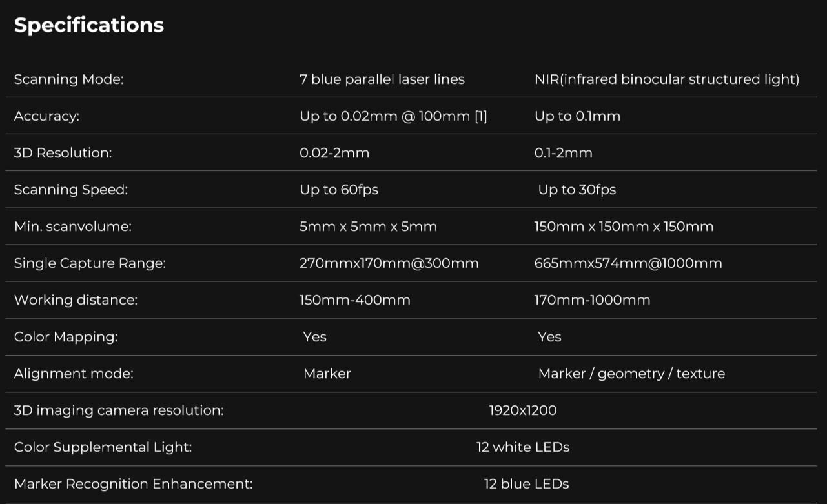Viewport: 827px width, 504px height.
Task: Click the "12 white LEDs" value
Action: pos(522,447)
